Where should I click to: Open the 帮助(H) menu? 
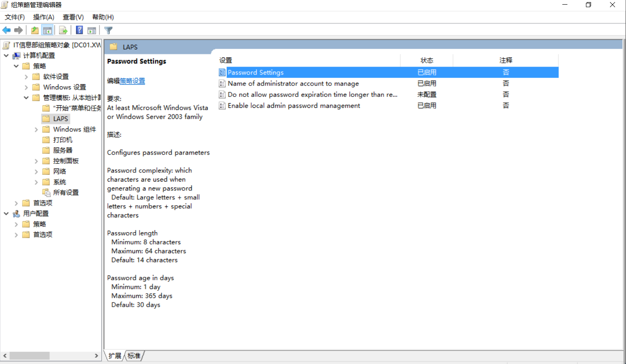pos(103,17)
